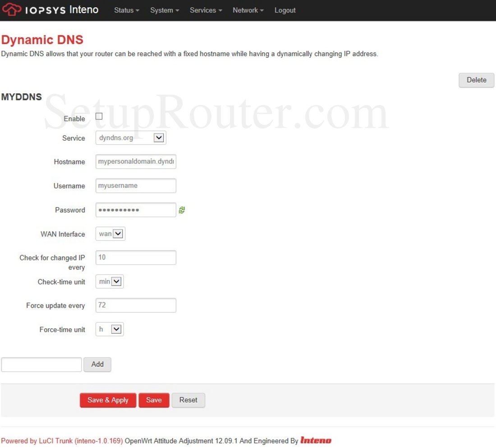Click the green password reveal icon
Image resolution: width=496 pixels, height=448 pixels.
[182, 210]
